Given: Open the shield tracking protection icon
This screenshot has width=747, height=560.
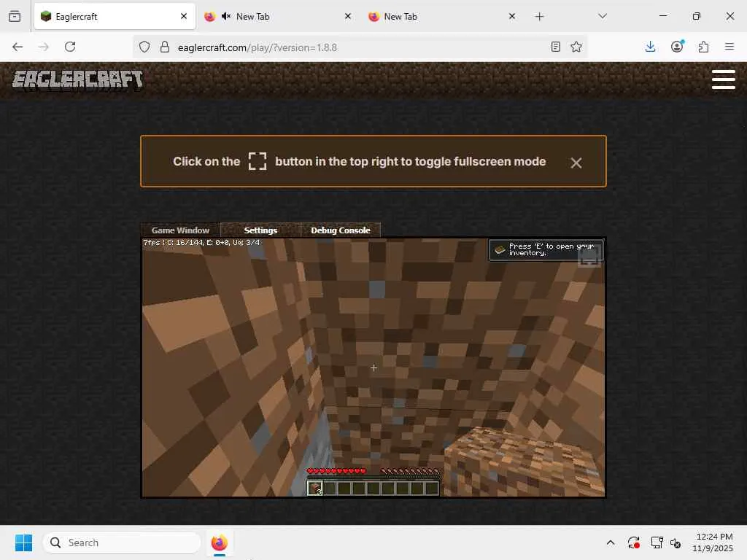Looking at the screenshot, I should [x=144, y=47].
